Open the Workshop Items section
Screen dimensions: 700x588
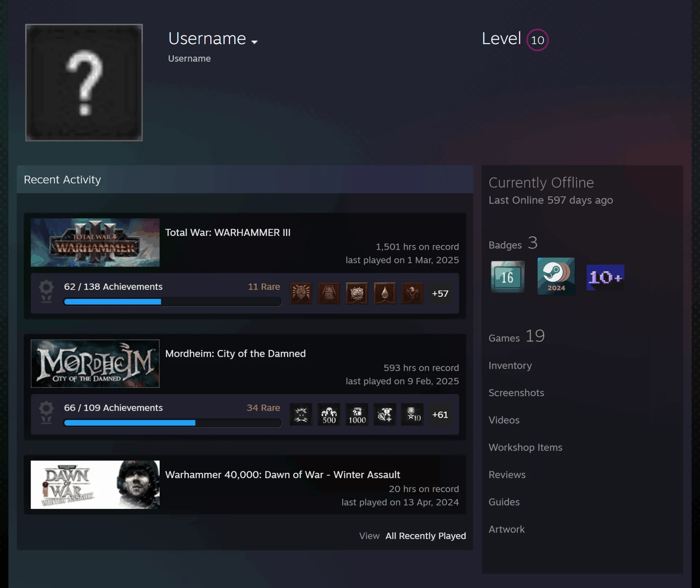pos(525,448)
